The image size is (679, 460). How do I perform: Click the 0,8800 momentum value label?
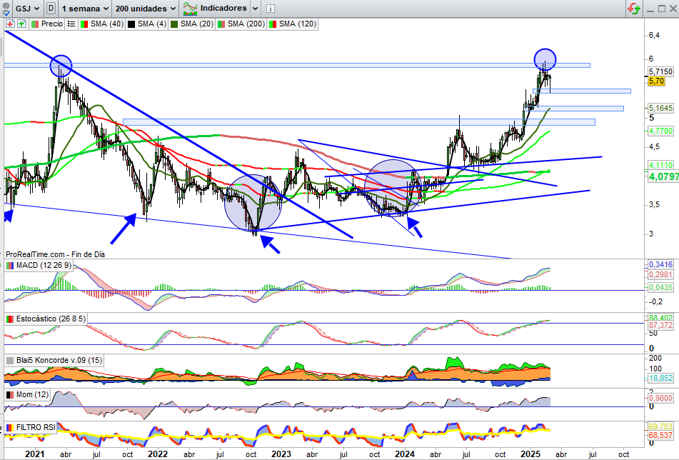[661, 398]
